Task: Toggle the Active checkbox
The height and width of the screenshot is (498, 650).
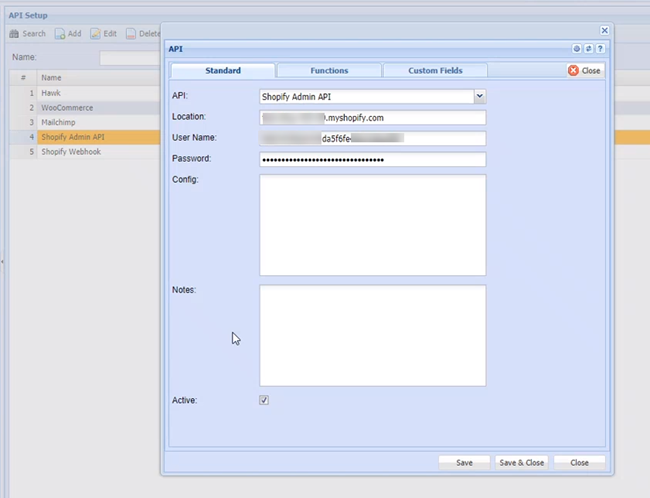Action: coord(264,400)
